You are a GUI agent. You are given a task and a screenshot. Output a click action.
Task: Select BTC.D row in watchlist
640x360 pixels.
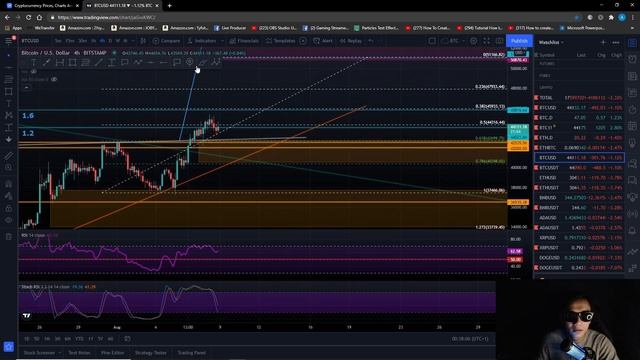(579, 118)
